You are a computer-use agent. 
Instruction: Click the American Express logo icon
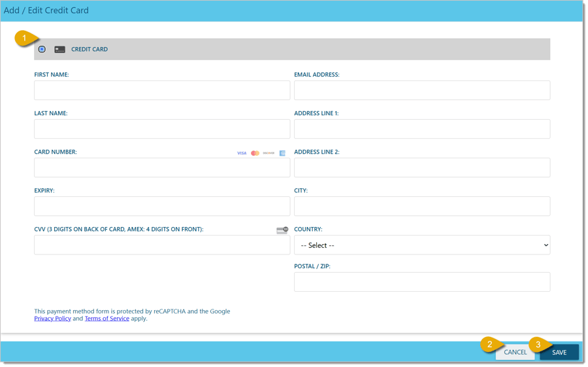click(x=282, y=153)
